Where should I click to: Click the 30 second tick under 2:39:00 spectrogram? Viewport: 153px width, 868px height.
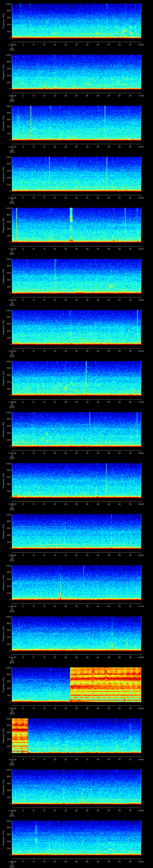(x=77, y=555)
